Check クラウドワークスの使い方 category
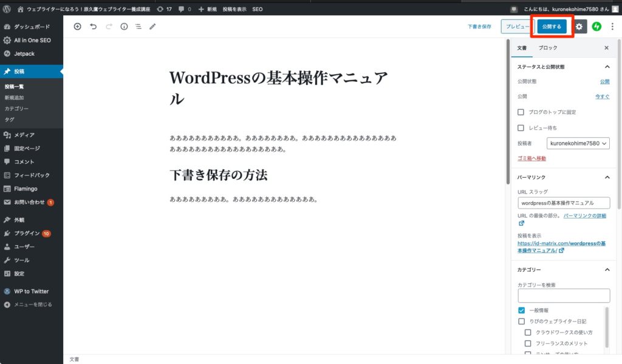The height and width of the screenshot is (364, 622). [528, 332]
